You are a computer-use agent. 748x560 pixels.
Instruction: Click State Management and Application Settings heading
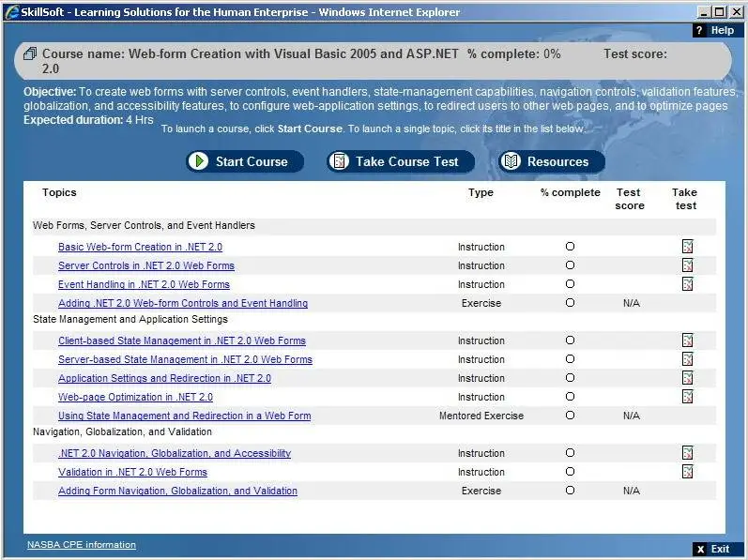(x=130, y=319)
